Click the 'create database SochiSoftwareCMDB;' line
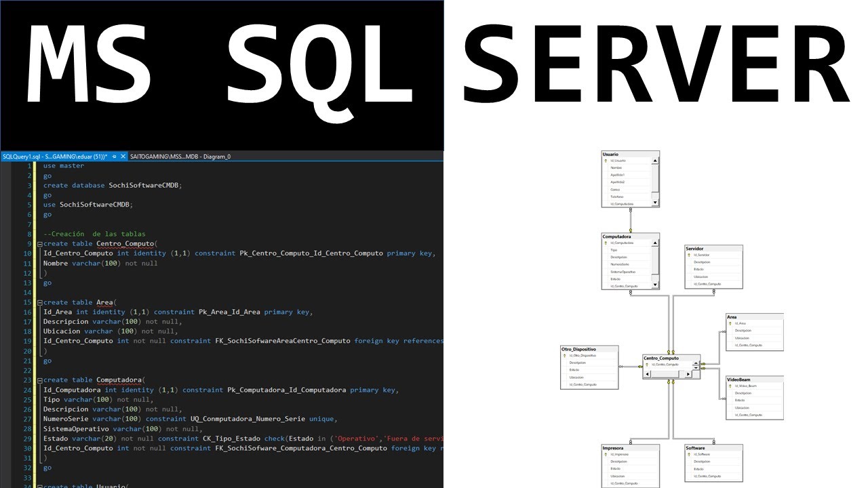Screen dimensions: 868x488 click(113, 185)
